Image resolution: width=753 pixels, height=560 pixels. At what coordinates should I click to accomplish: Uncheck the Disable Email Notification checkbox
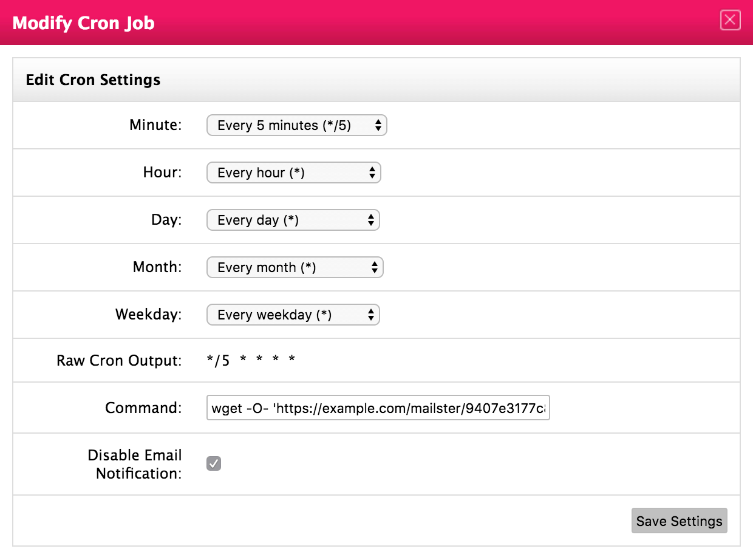click(x=214, y=463)
